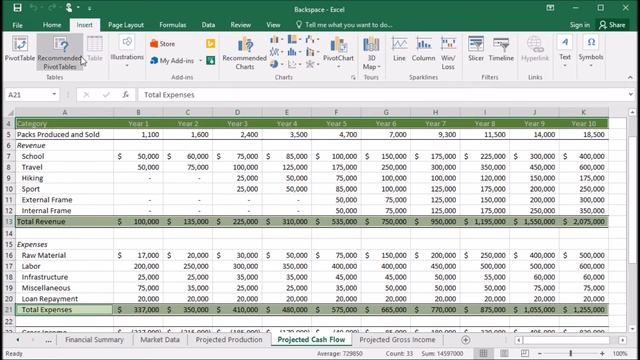Insert a Line sparkline
Viewport: 640px width, 360px height.
pos(399,49)
